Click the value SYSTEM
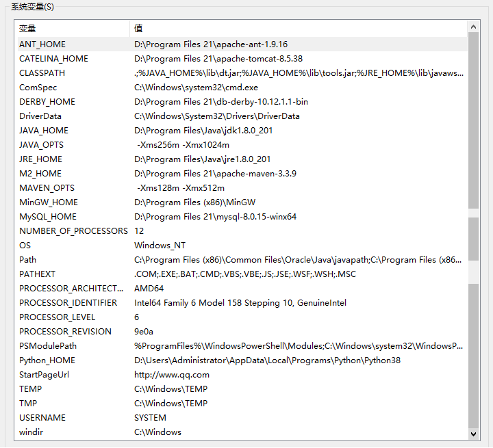 coord(150,418)
